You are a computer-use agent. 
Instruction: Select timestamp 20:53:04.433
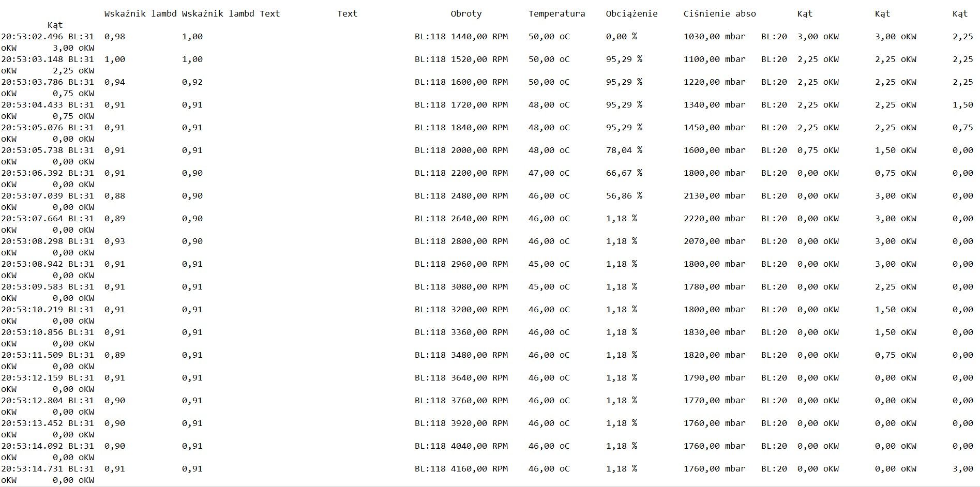32,105
